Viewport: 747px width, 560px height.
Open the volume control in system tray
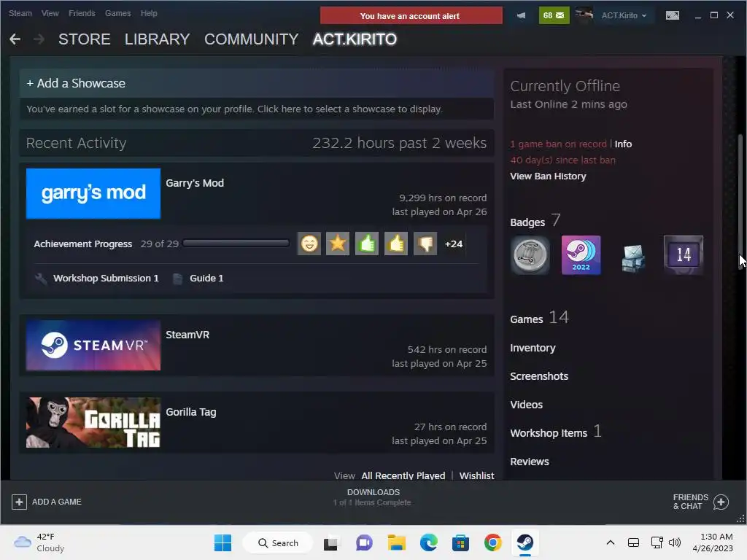tap(675, 542)
